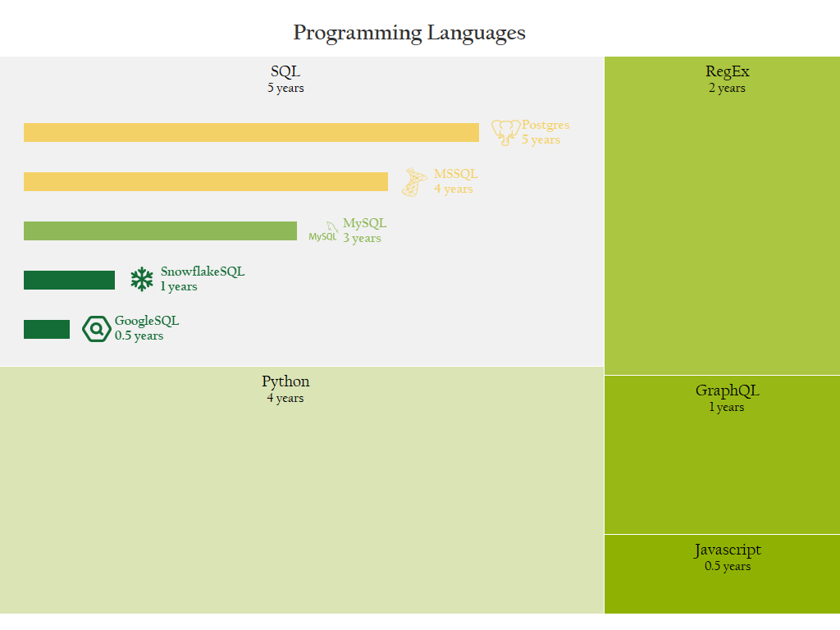The image size is (840, 630).
Task: Click the MSSQL server logo icon
Action: pyautogui.click(x=414, y=182)
